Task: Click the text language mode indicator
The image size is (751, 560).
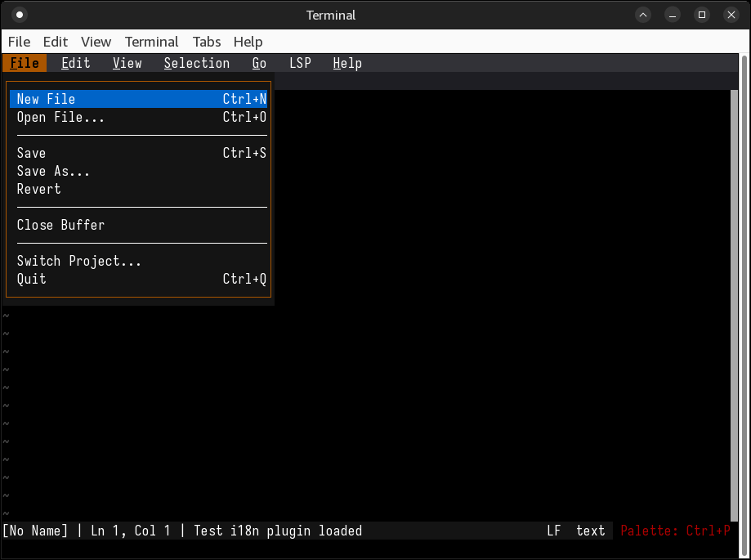Action: click(x=590, y=531)
